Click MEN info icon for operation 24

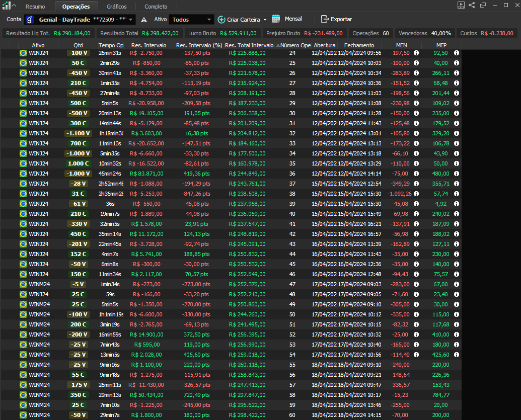pos(416,53)
